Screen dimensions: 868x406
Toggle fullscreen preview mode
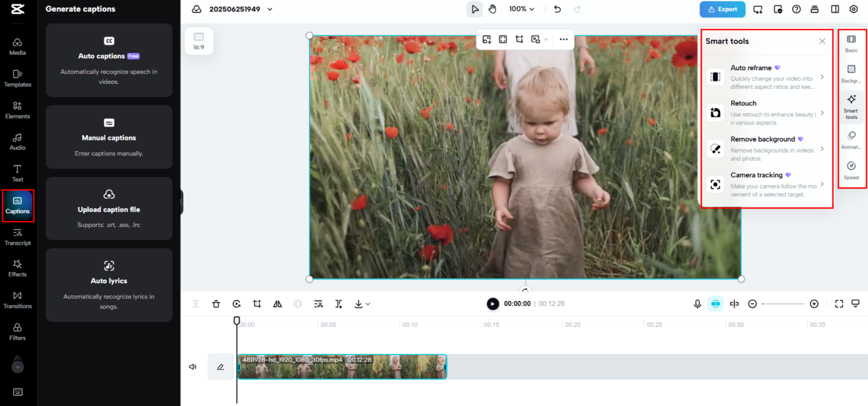click(839, 304)
